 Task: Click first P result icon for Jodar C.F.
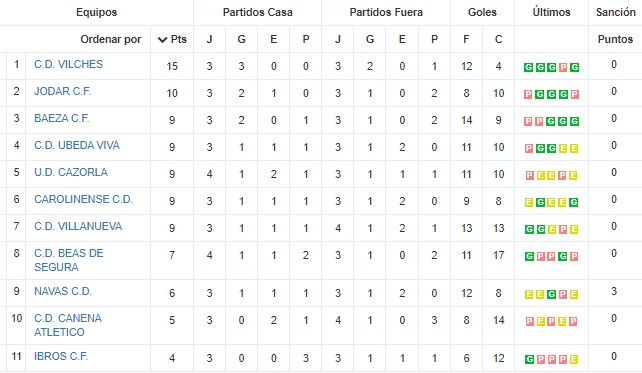529,95
